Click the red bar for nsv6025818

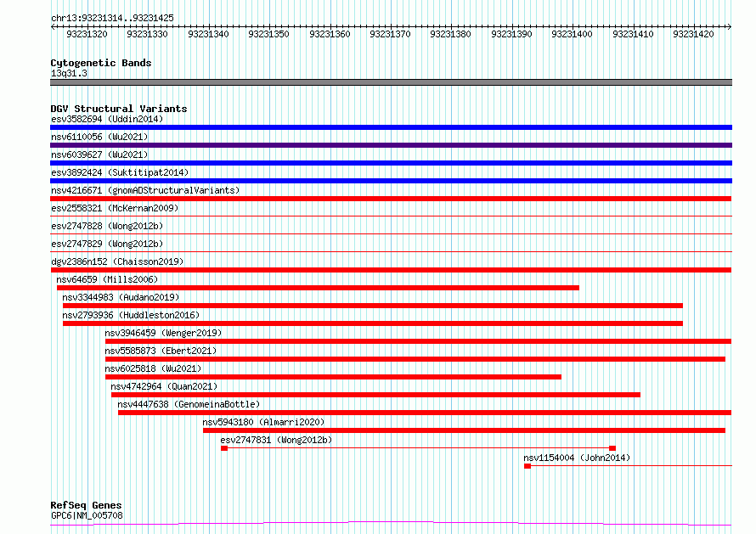pos(333,377)
